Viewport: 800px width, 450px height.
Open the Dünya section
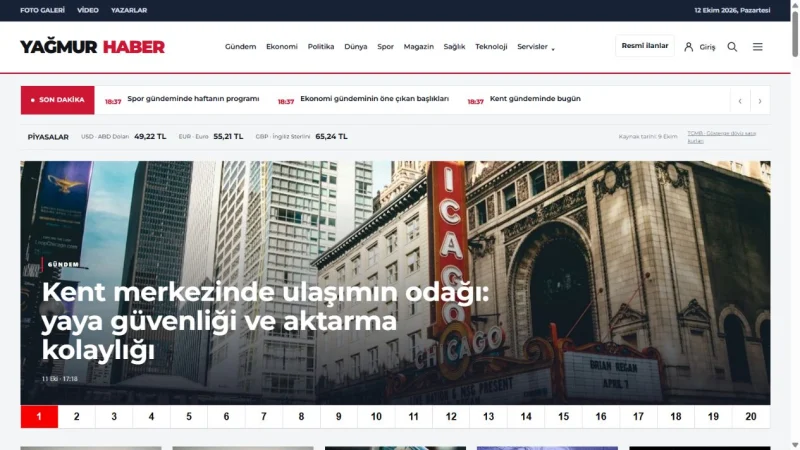pos(356,46)
